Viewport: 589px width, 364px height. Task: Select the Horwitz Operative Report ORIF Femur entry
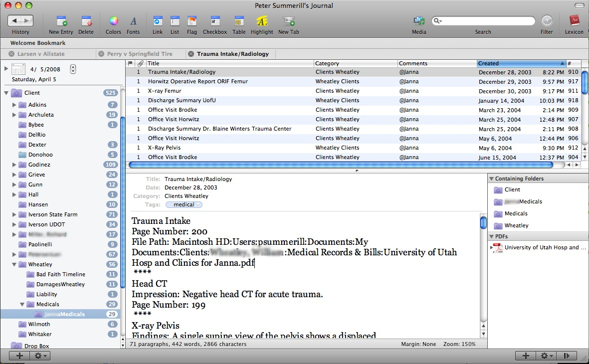353,81
